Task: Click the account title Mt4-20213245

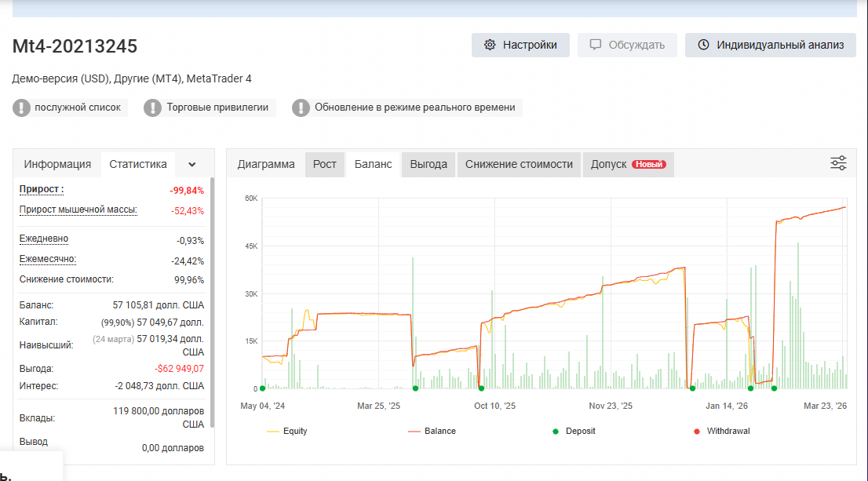Action: pyautogui.click(x=75, y=46)
